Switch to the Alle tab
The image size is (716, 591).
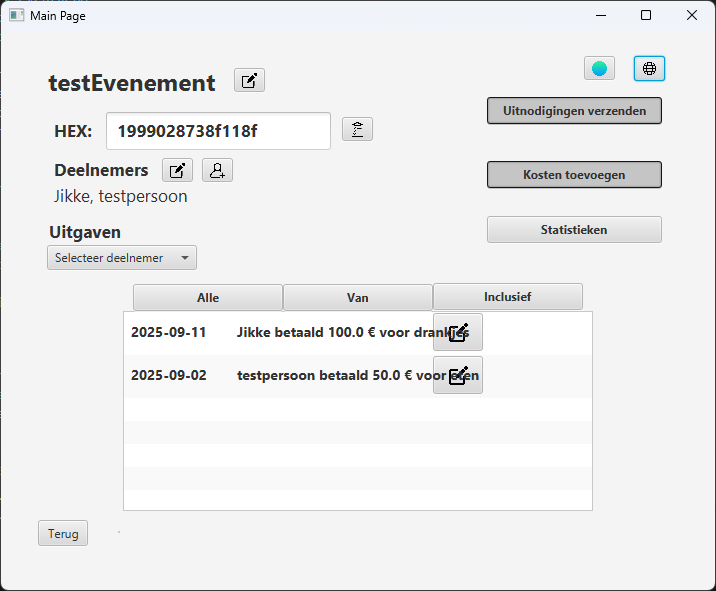pos(208,297)
